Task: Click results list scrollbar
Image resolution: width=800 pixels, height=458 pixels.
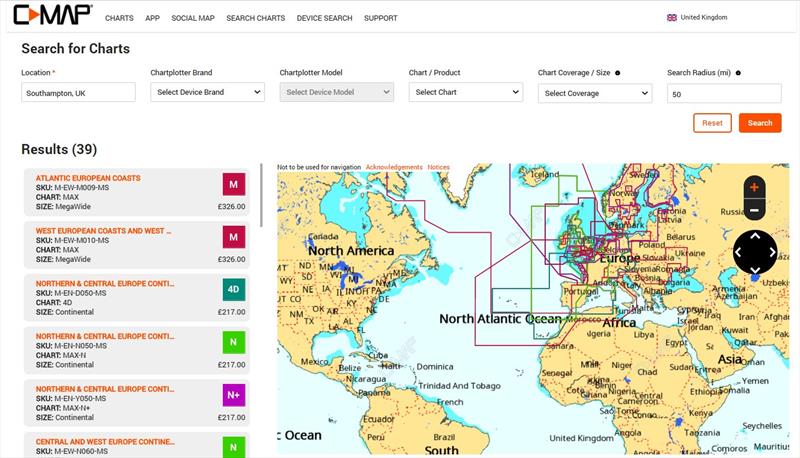Action: 261,195
